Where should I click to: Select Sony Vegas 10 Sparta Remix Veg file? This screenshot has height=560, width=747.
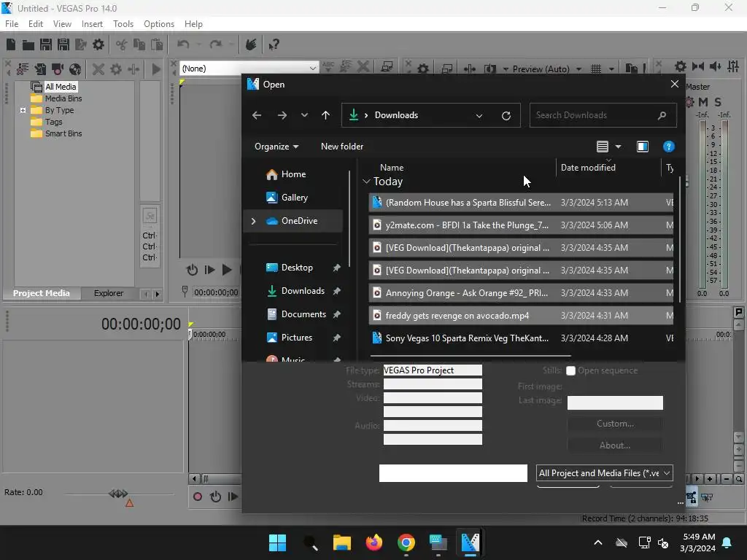pyautogui.click(x=521, y=338)
